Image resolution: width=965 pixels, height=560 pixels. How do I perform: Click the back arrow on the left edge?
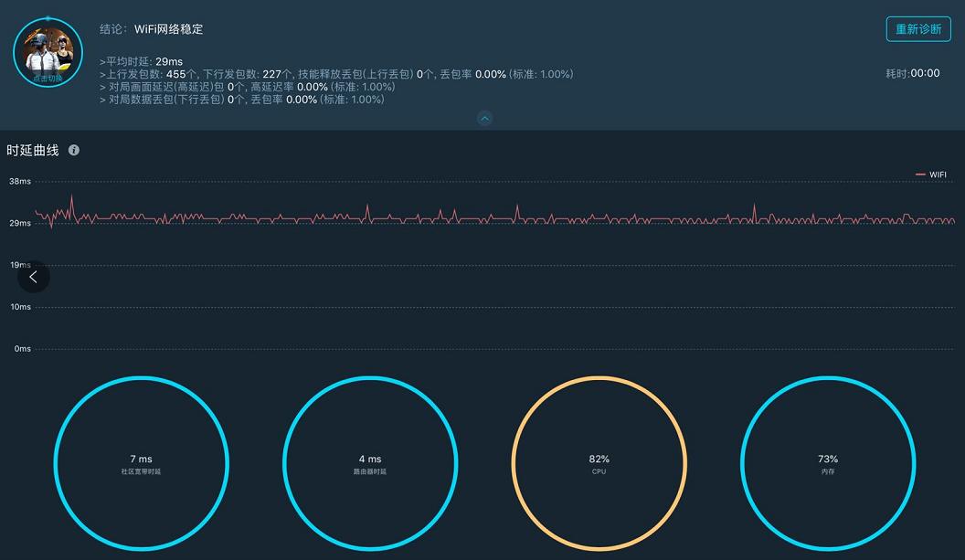point(33,277)
